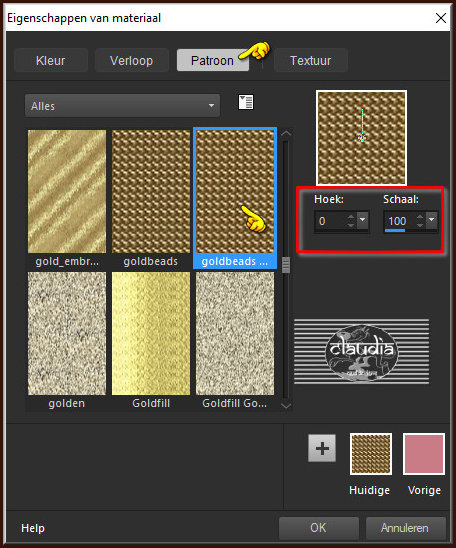Screen dimensions: 456x548
Task: Close the Eigenschappen van materiaal dialog
Action: point(441,18)
